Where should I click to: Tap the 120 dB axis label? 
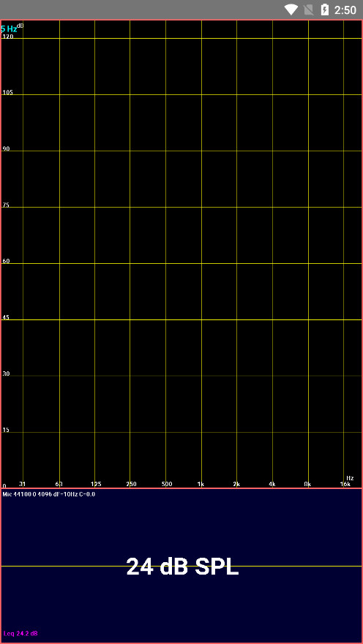(x=8, y=37)
